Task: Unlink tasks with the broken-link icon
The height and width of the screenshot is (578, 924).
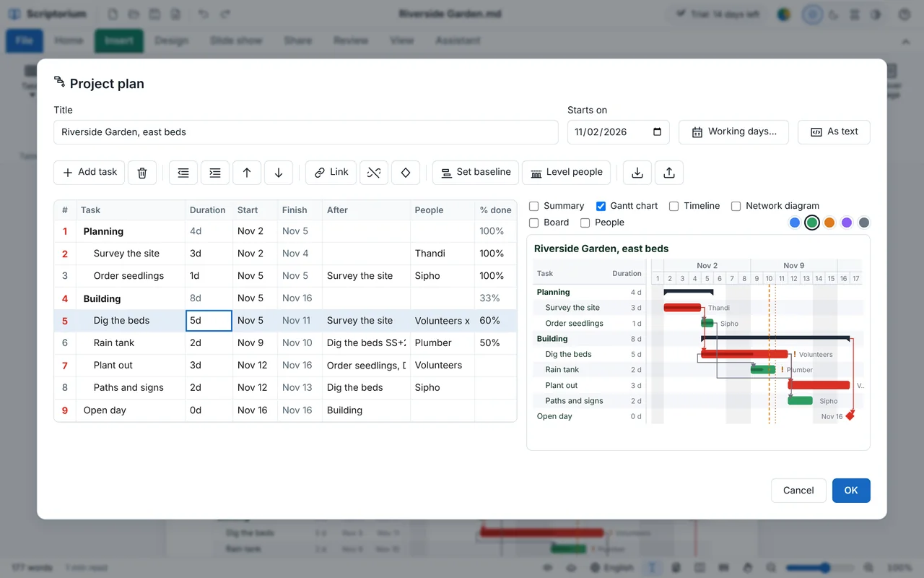Action: [374, 173]
